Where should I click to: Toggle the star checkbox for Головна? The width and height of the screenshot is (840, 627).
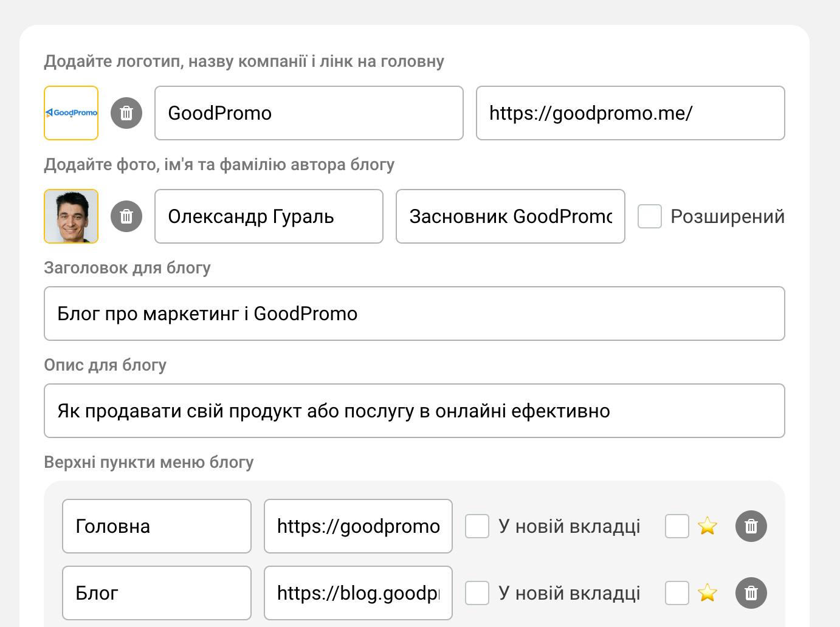677,526
